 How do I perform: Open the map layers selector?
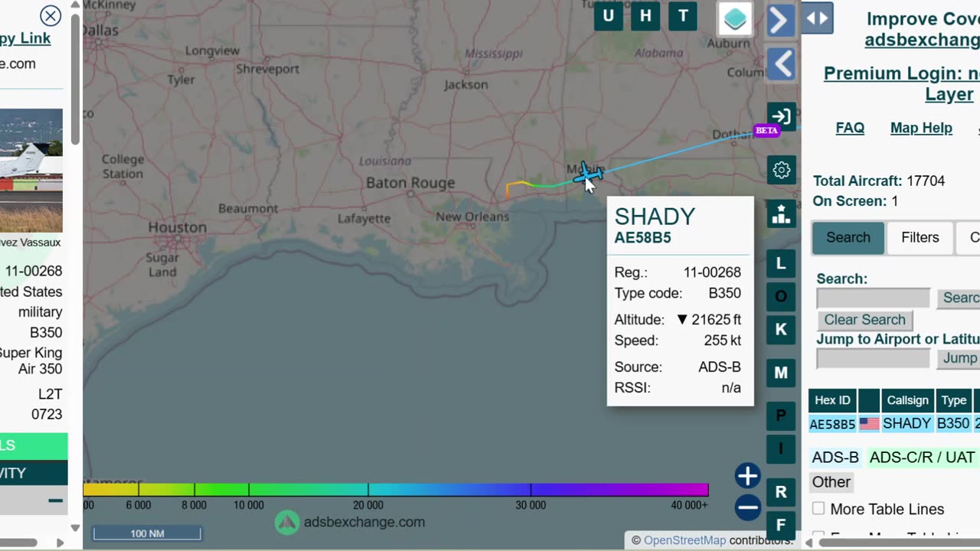(x=735, y=19)
